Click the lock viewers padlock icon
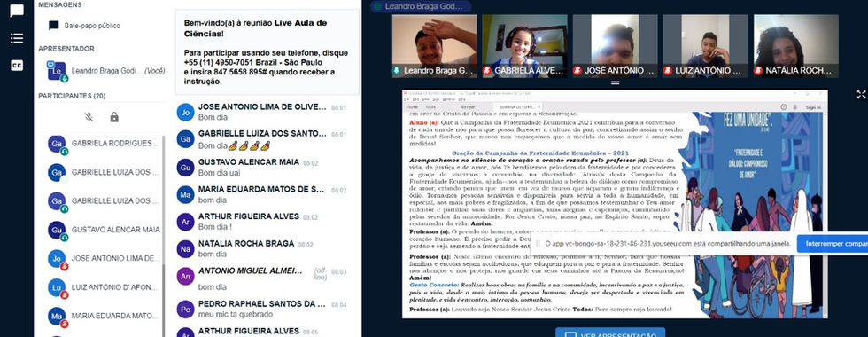Screen dimensions: 868x337 (x=114, y=117)
